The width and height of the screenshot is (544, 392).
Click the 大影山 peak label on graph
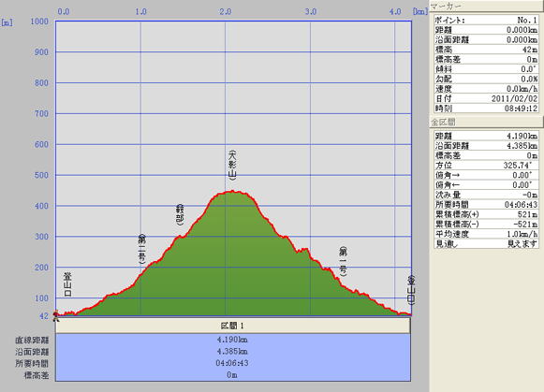point(232,166)
